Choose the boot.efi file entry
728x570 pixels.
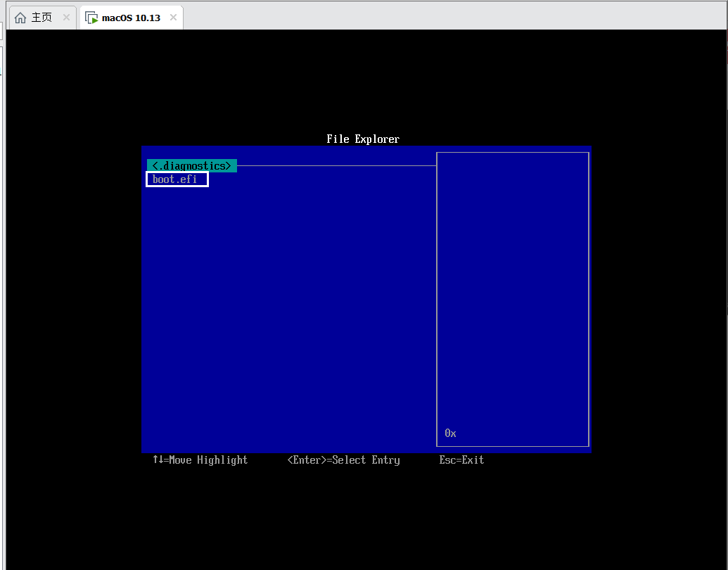tap(177, 179)
